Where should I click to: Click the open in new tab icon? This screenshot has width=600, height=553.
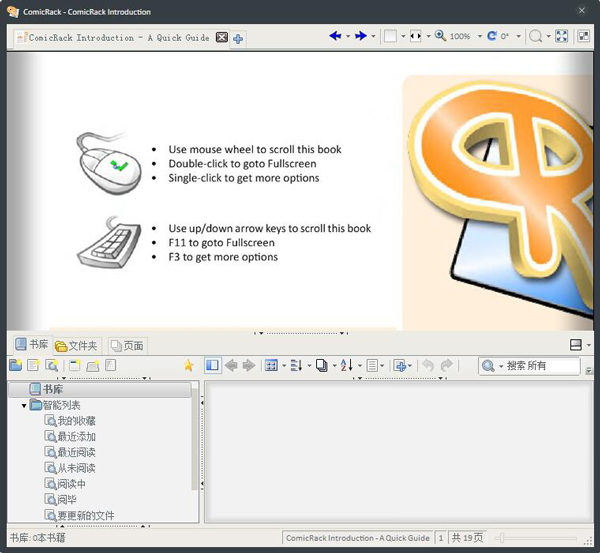click(93, 365)
